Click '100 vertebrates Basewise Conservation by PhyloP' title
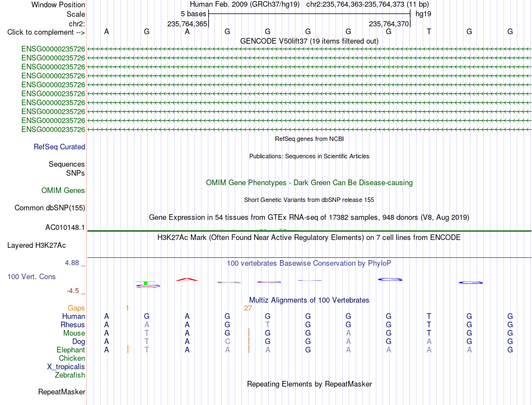 (x=309, y=263)
